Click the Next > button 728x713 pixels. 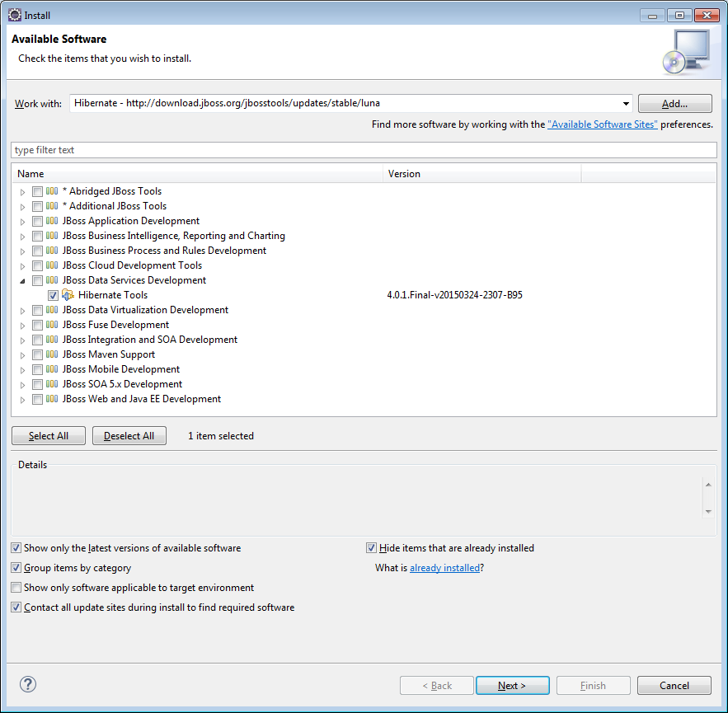pos(513,686)
